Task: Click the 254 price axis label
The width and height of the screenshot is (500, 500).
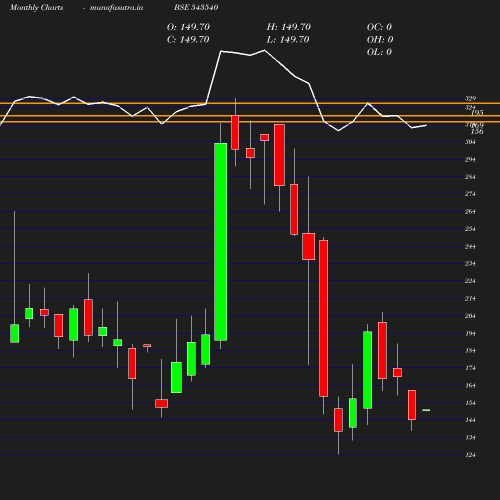Action: [x=470, y=229]
